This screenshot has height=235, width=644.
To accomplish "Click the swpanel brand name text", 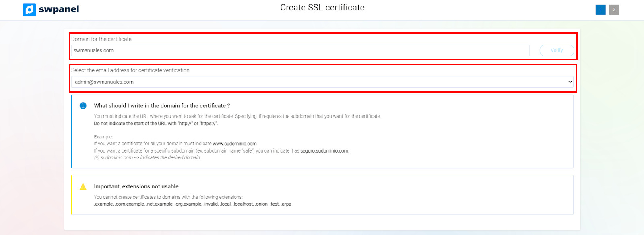I will pyautogui.click(x=59, y=9).
